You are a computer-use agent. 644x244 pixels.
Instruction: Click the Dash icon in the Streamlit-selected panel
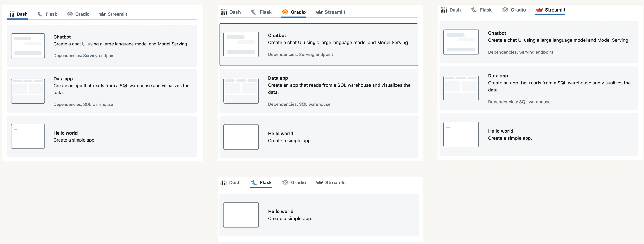(x=444, y=10)
